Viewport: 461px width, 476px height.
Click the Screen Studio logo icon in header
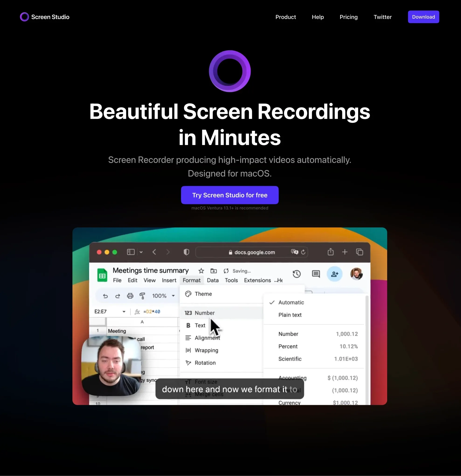coord(24,17)
